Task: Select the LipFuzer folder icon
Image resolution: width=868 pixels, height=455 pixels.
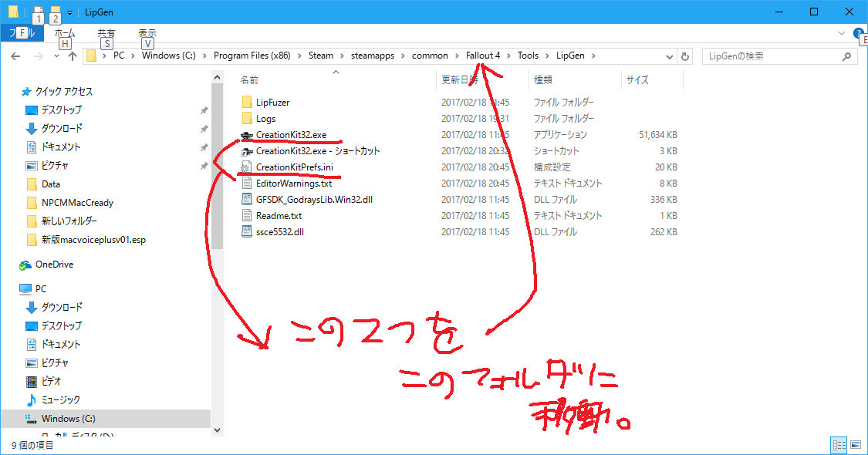Action: 247,103
